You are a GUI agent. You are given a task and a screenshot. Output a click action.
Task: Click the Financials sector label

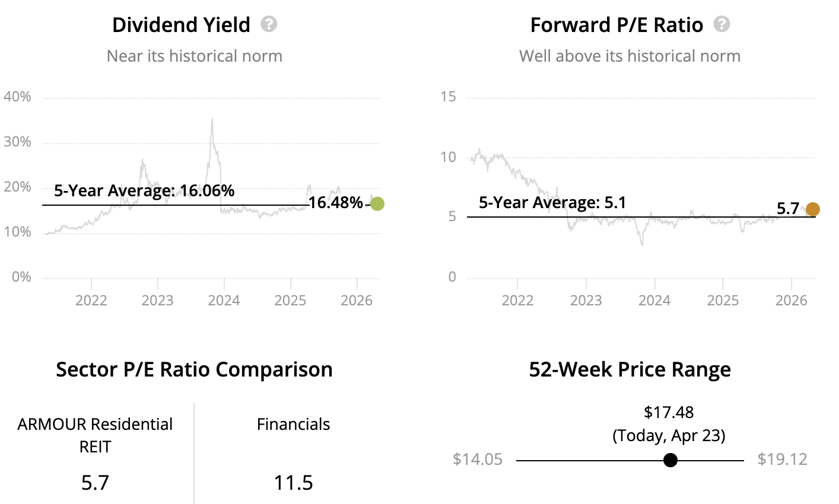[293, 425]
